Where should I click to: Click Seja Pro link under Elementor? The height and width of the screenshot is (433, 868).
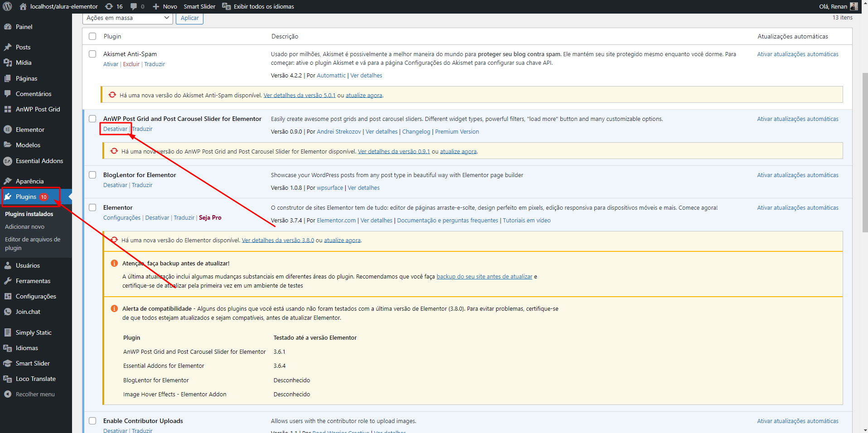pyautogui.click(x=210, y=217)
